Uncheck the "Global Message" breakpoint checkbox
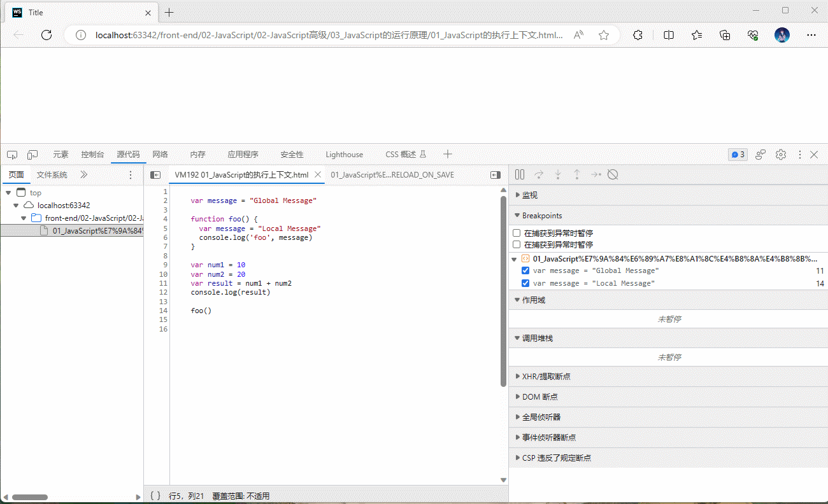Screen dimensions: 828x504 tap(525, 271)
